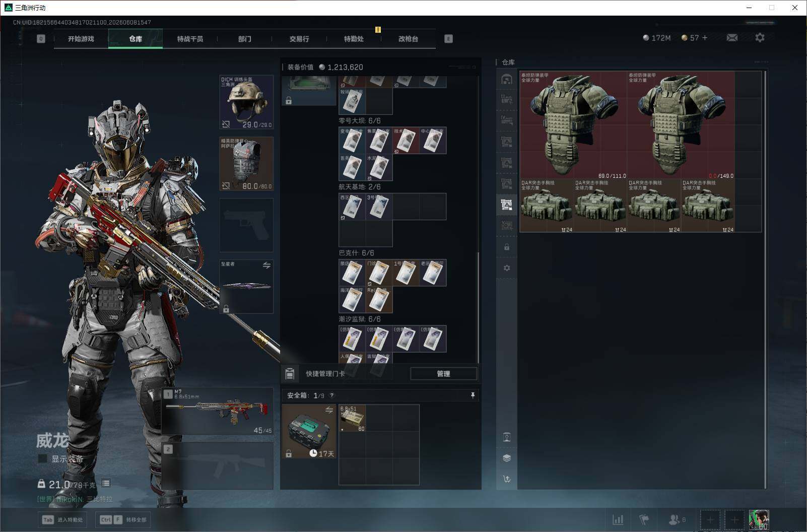The image size is (807, 532).
Task: Click the yellow alert badge above 特勤处
Action: [378, 30]
